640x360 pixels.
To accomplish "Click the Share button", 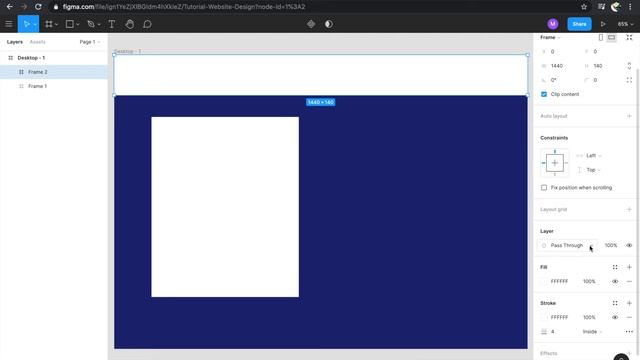I will pyautogui.click(x=579, y=24).
